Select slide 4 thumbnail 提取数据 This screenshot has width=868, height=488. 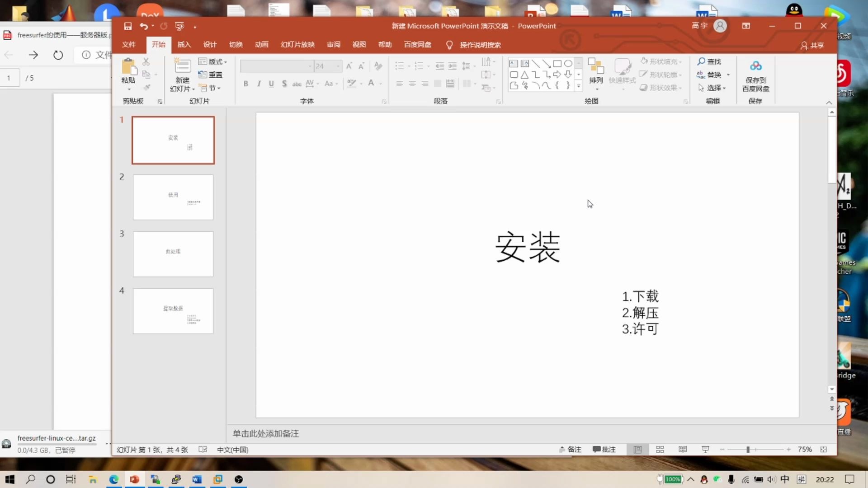point(173,311)
